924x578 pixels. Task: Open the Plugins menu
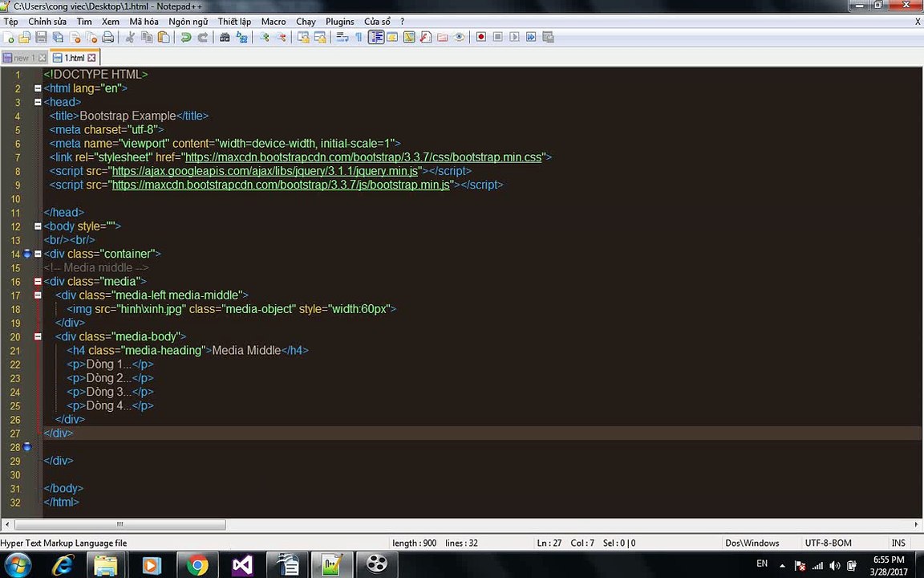click(340, 21)
